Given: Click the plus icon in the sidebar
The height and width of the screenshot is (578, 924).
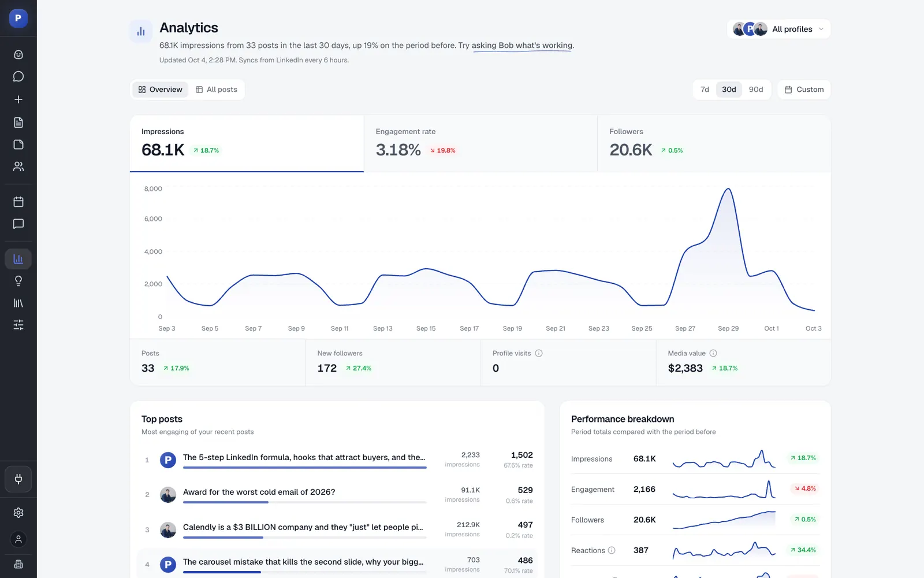Looking at the screenshot, I should tap(18, 99).
